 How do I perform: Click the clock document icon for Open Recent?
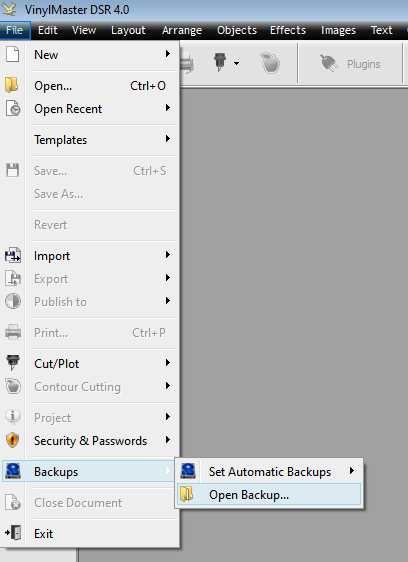click(x=13, y=108)
